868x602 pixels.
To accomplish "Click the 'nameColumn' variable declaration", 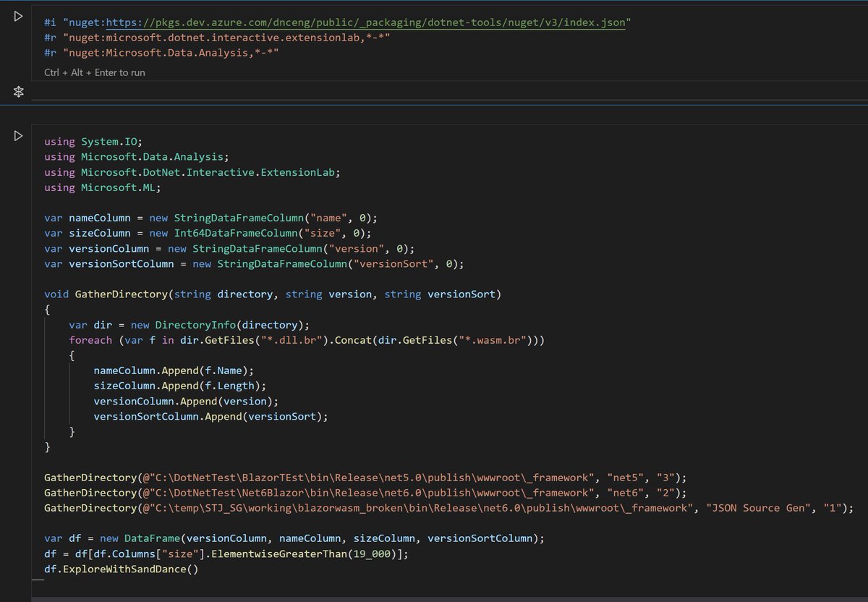I will [100, 218].
